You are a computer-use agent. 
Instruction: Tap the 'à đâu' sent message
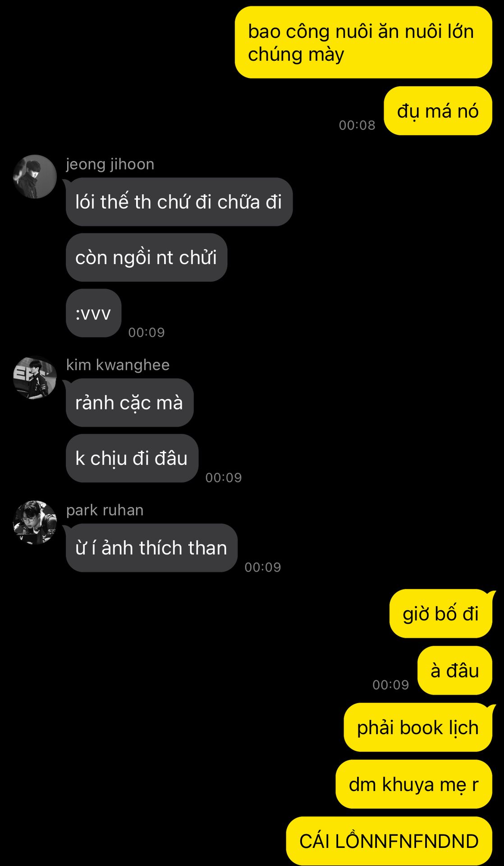(455, 670)
